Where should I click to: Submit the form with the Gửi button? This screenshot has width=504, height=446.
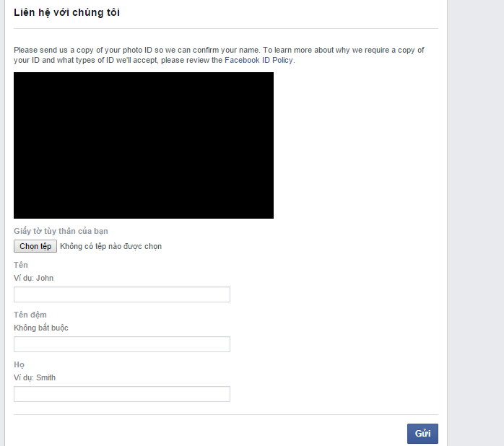pos(422,434)
